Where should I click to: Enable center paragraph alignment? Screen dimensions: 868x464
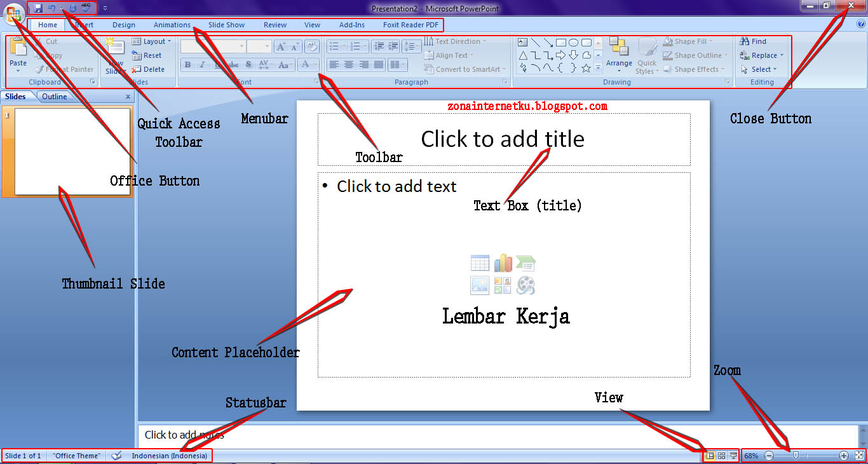tap(348, 64)
